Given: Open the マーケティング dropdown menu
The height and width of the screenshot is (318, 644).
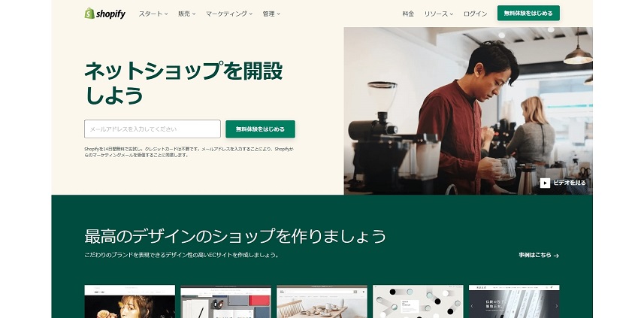Looking at the screenshot, I should [229, 14].
